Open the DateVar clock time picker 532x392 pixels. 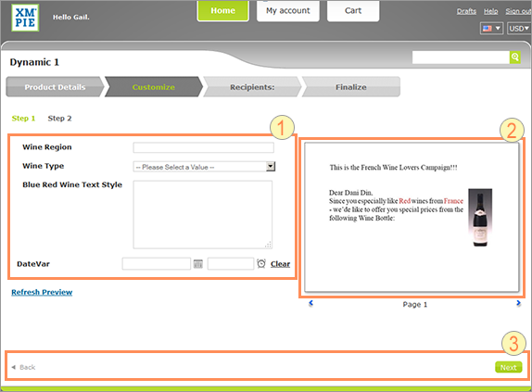261,263
